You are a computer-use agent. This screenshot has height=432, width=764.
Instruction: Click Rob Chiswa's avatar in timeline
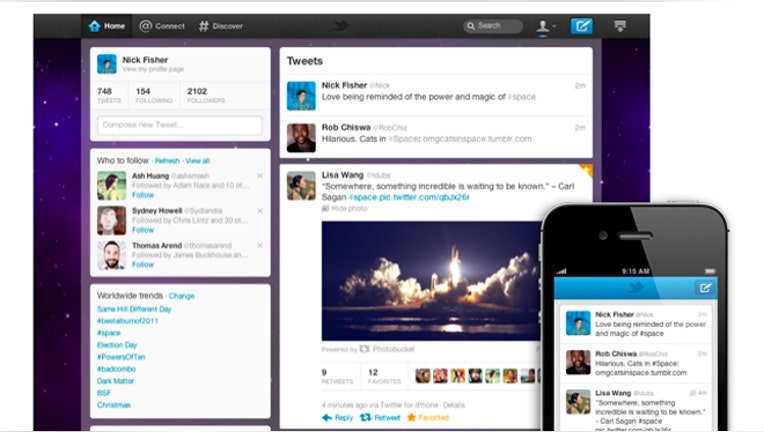click(301, 138)
